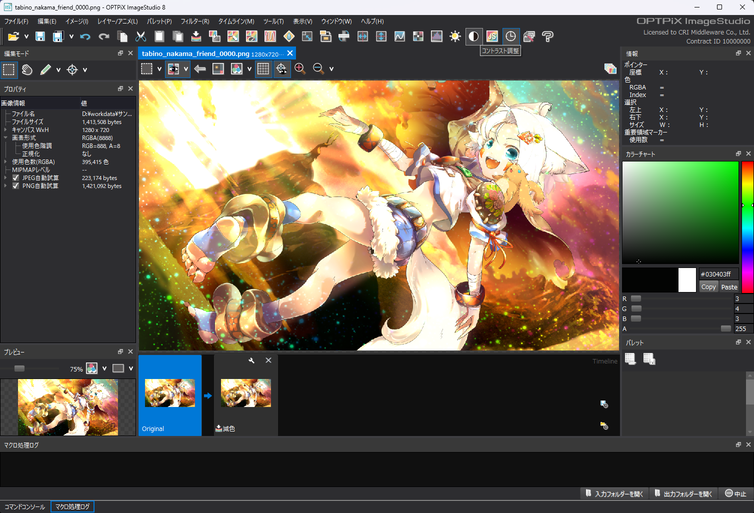Click the save floppy disk icon

click(x=40, y=36)
